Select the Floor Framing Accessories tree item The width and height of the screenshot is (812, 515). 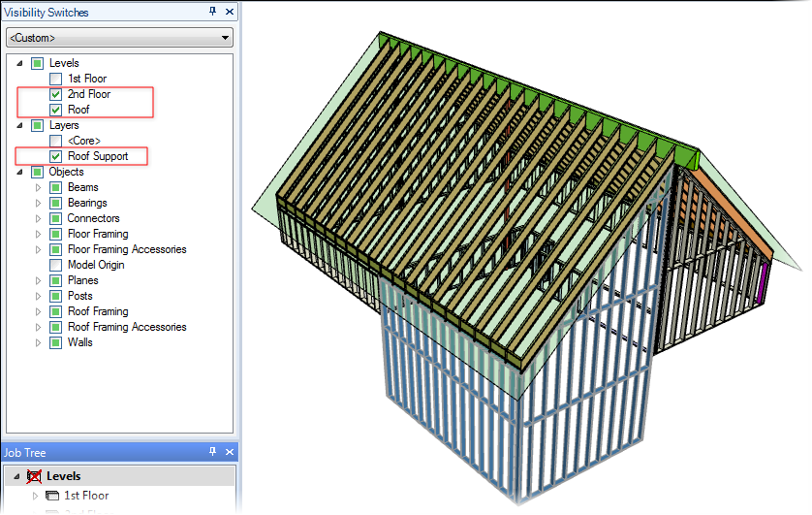(x=126, y=249)
